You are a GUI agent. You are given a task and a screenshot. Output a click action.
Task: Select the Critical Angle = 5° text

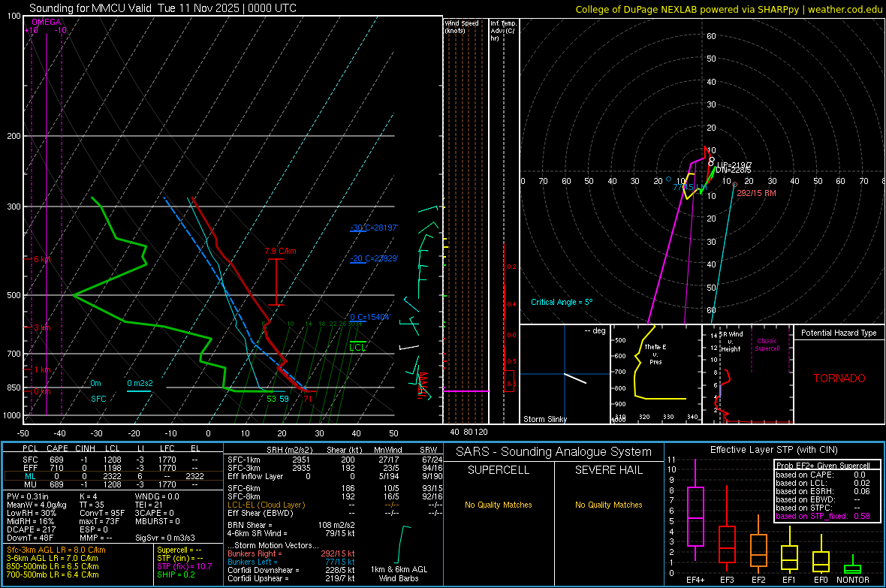[562, 302]
